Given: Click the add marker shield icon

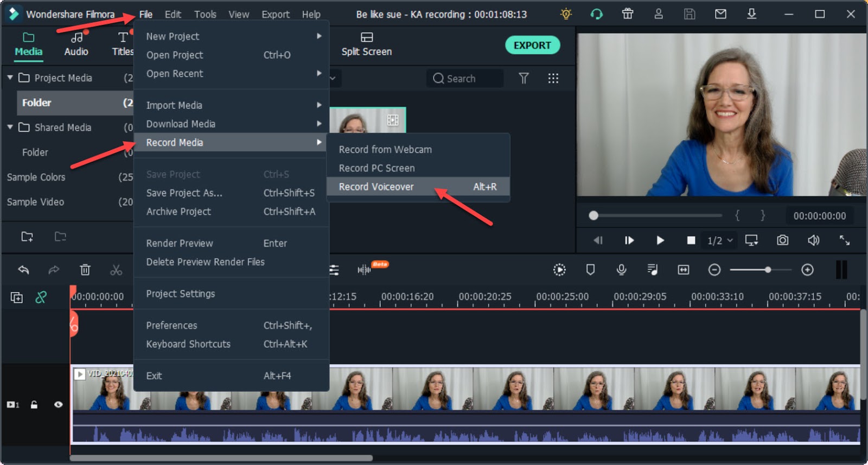Looking at the screenshot, I should click(591, 270).
